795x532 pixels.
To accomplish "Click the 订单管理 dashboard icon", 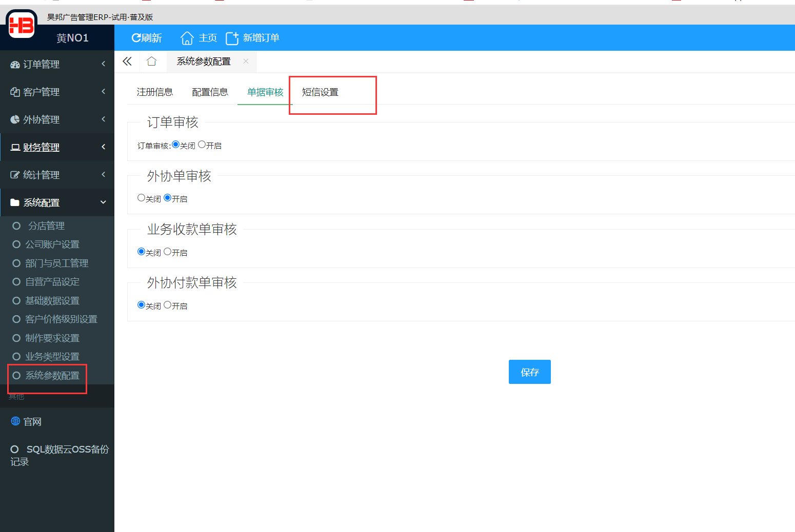I will point(15,65).
